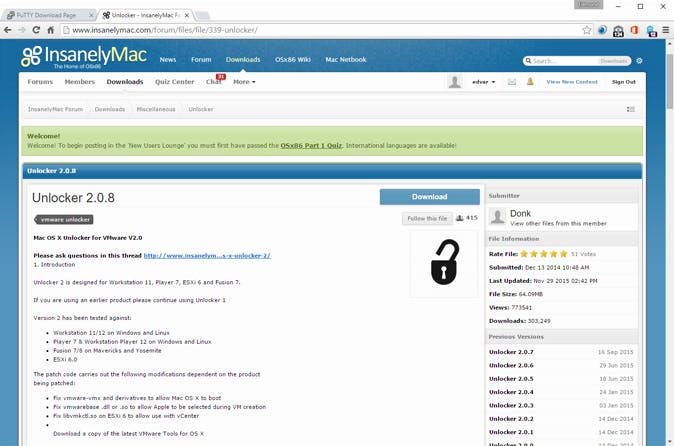Open search settings gear icon
The height and width of the screenshot is (446, 674).
[639, 61]
